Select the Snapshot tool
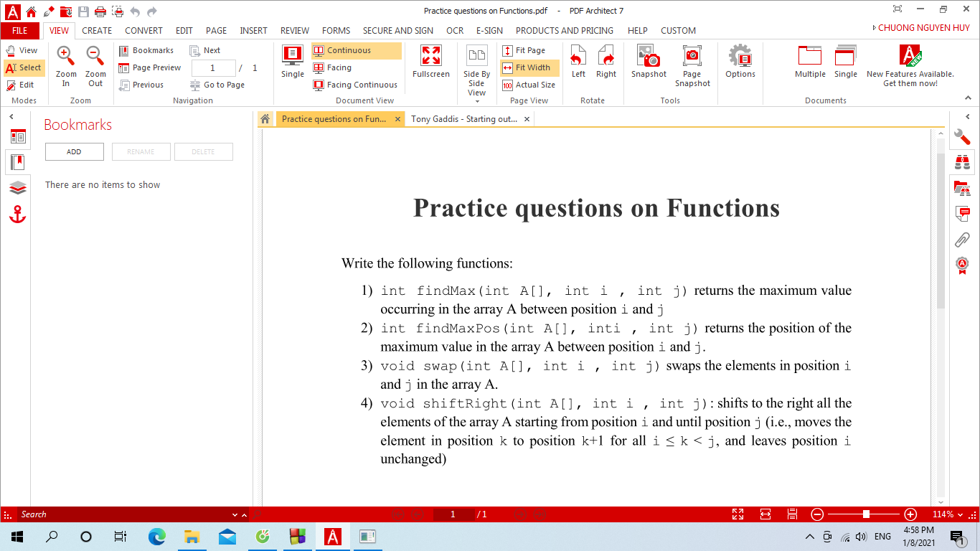The width and height of the screenshot is (980, 551). [648, 64]
